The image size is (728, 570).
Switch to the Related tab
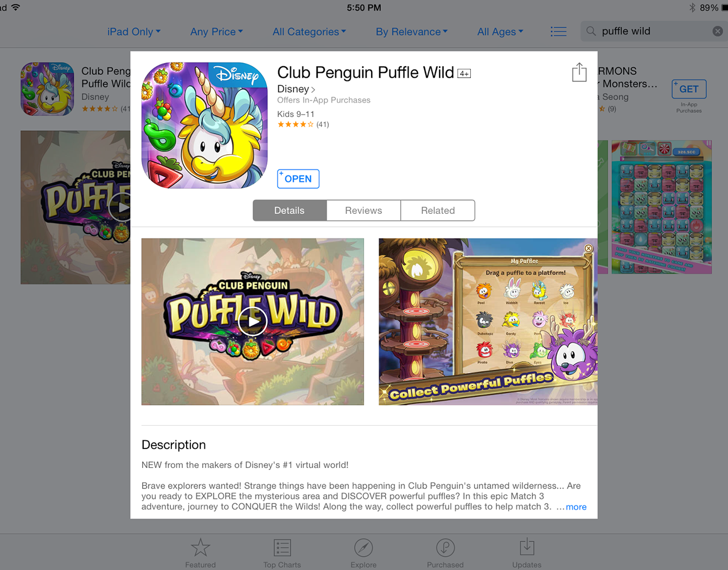click(x=438, y=211)
